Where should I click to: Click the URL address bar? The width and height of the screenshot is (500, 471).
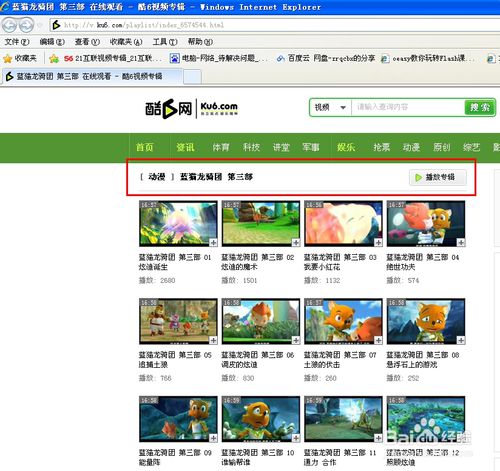coord(275,25)
